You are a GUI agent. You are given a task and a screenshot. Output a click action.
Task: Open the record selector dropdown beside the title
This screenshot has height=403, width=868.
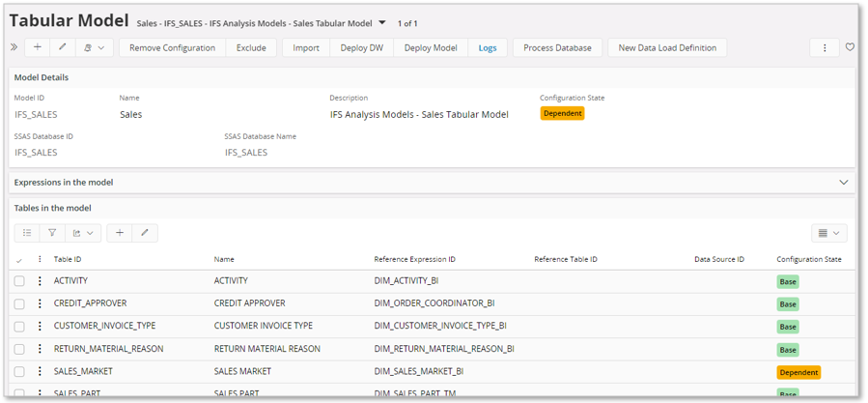[382, 22]
